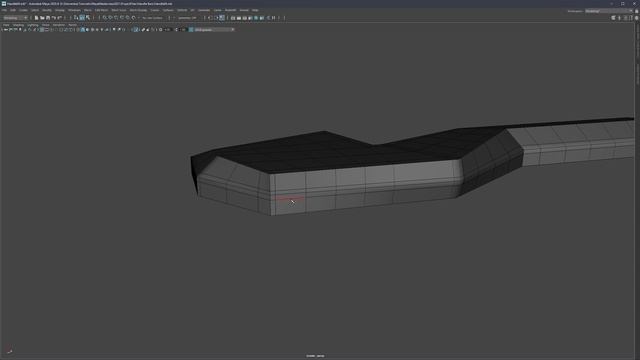
Task: Toggle Snap to curves
Action: [110, 18]
